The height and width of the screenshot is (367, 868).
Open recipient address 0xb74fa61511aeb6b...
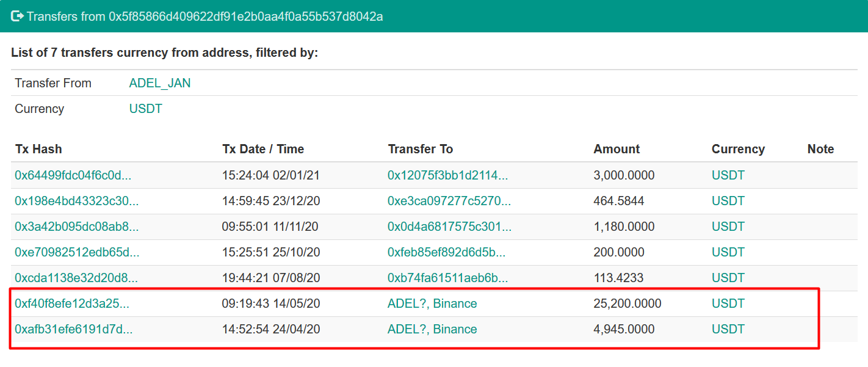[448, 278]
